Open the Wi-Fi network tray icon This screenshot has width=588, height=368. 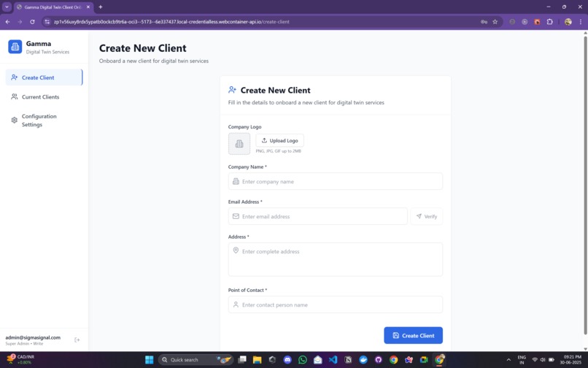pyautogui.click(x=535, y=360)
